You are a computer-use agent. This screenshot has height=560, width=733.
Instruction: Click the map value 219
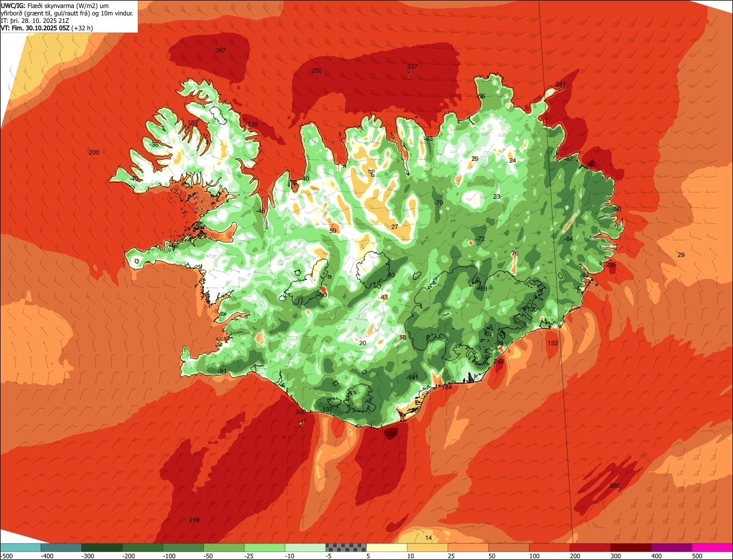[x=194, y=520]
